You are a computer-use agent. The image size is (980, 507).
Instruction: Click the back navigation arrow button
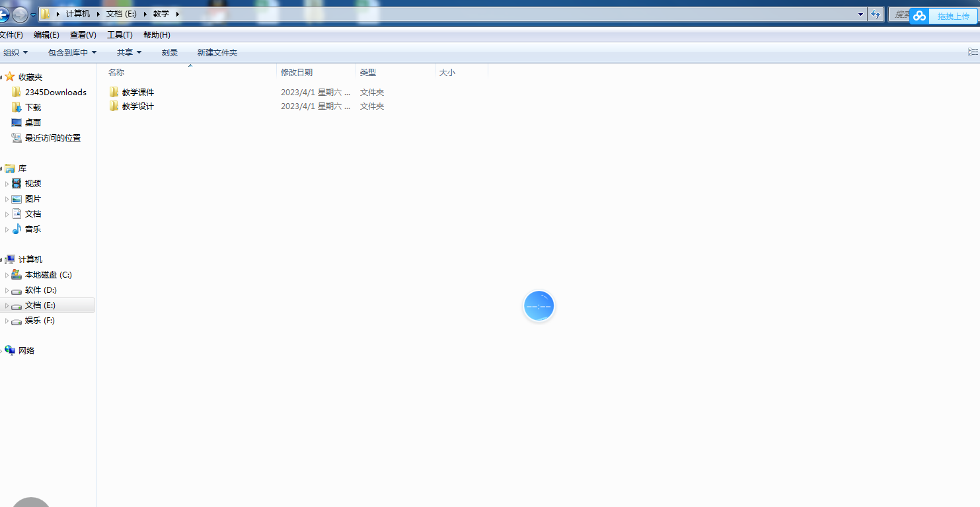(3, 15)
